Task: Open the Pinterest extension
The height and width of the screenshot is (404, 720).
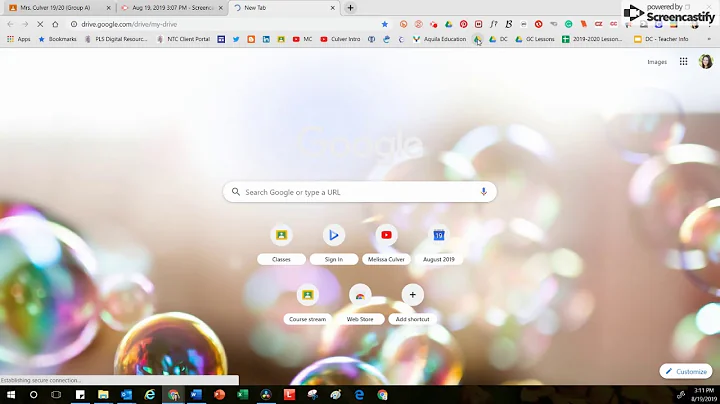Action: (464, 24)
